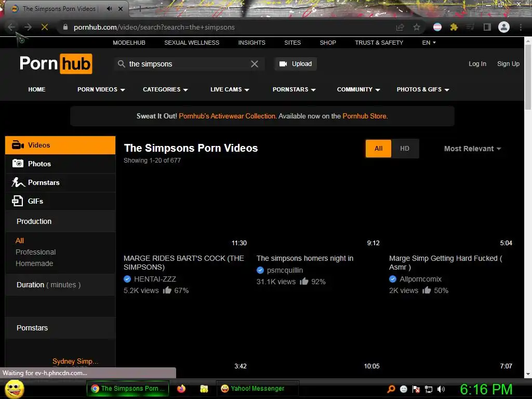The width and height of the screenshot is (532, 399).
Task: Clear the search text with the X icon
Action: pos(255,64)
